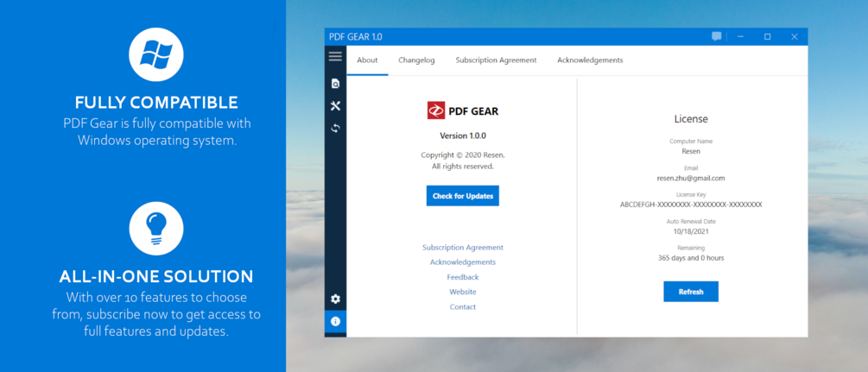This screenshot has width=868, height=372.
Task: Click the 'All rights reserved.' text
Action: (463, 166)
